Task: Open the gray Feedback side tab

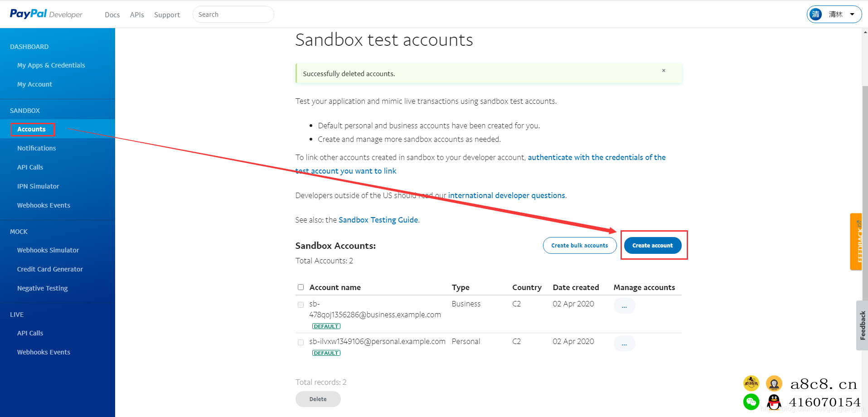Action: tap(862, 325)
